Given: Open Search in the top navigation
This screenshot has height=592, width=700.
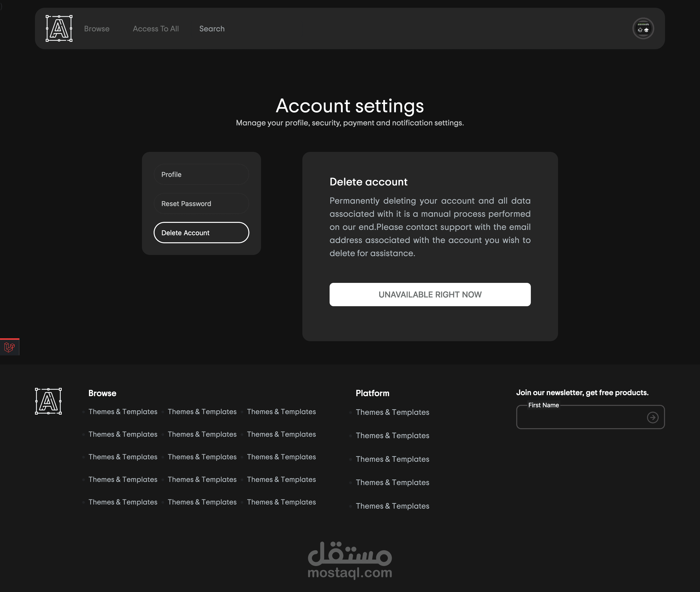Looking at the screenshot, I should (x=212, y=29).
